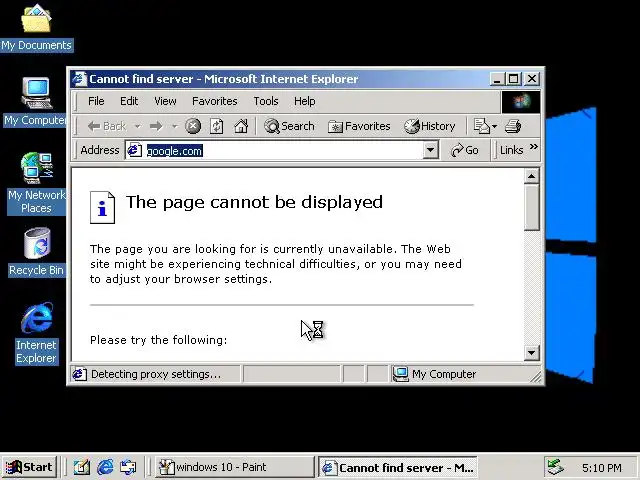Select My Computer desktop icon

pos(36,102)
